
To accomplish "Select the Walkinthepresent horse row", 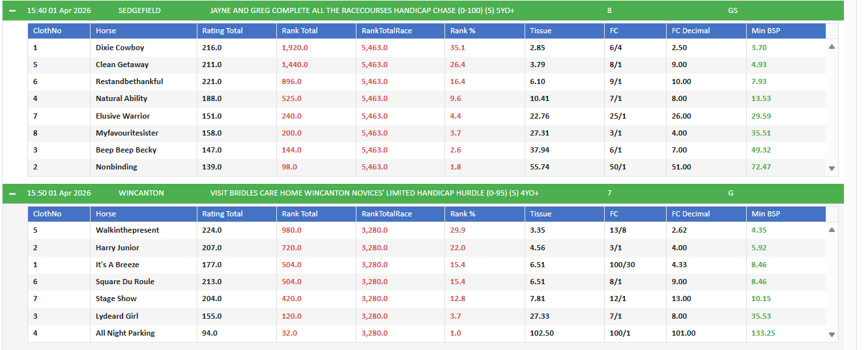I will (127, 230).
